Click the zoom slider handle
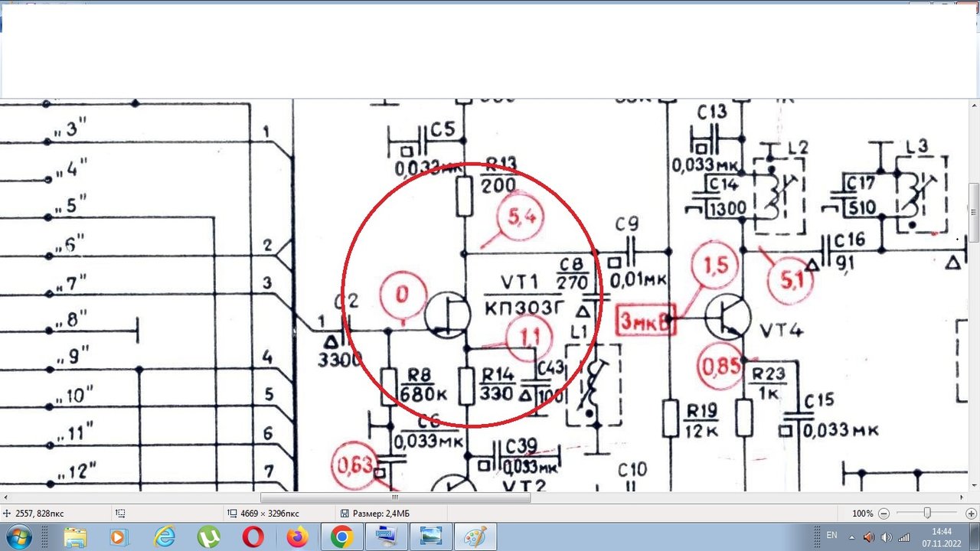980x551 pixels. point(927,513)
